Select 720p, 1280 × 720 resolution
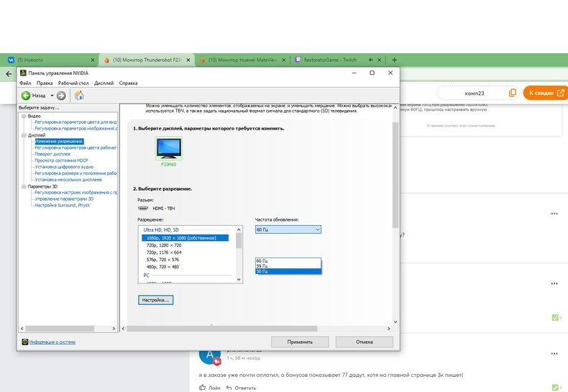Viewport: 568px width, 392px height. pyautogui.click(x=164, y=245)
